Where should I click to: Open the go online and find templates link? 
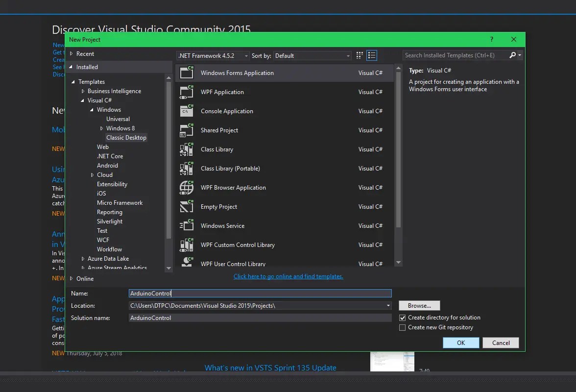(x=288, y=276)
